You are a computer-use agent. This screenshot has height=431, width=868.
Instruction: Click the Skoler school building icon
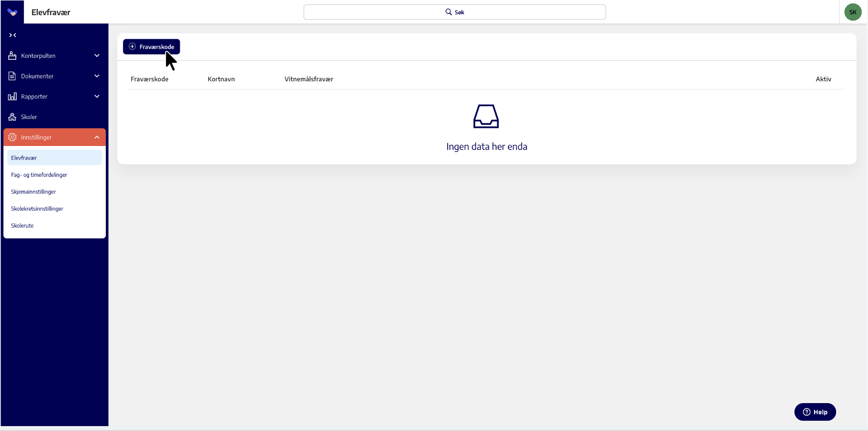click(x=13, y=117)
